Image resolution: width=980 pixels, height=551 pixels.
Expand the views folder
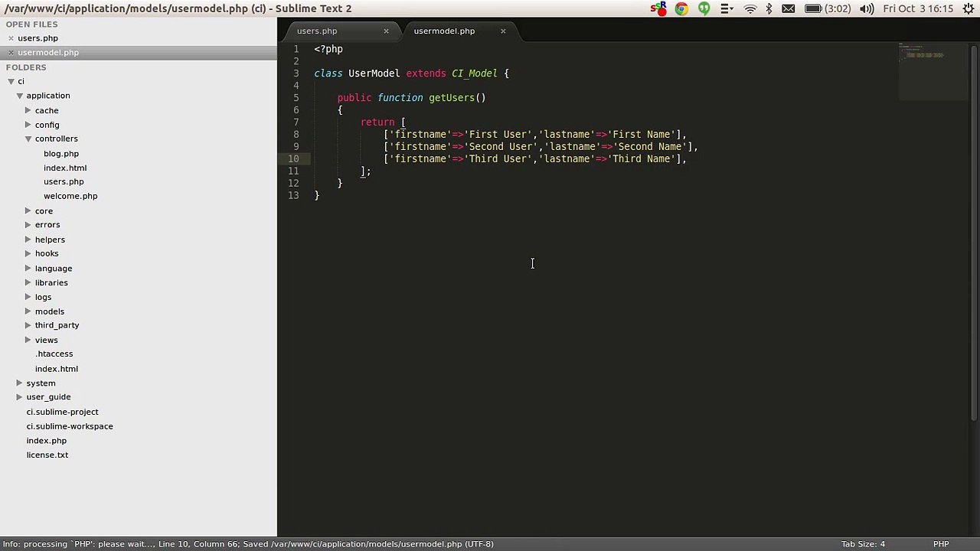28,340
